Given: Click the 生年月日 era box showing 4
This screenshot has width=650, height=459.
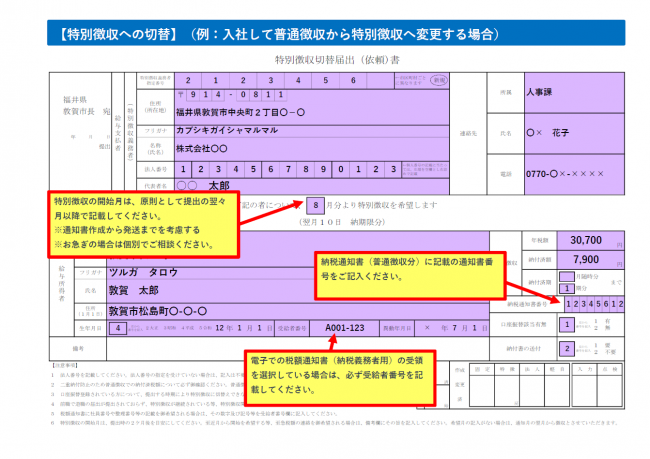Looking at the screenshot, I should pyautogui.click(x=118, y=328).
